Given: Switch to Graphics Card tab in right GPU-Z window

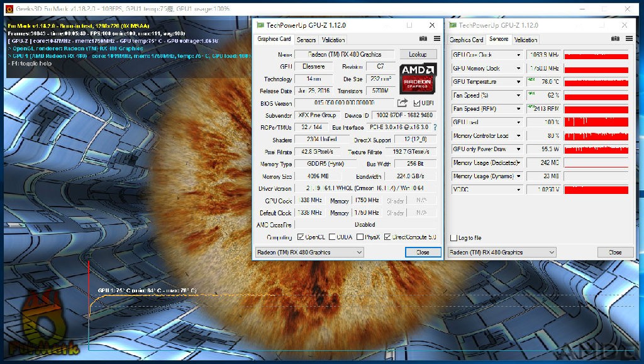Looking at the screenshot, I should [466, 40].
